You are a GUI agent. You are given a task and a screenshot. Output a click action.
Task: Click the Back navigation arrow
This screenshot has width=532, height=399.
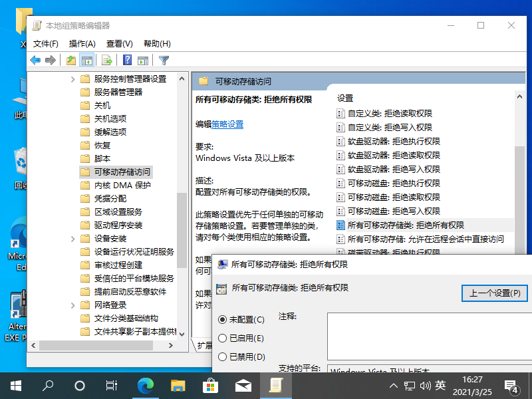(34, 60)
